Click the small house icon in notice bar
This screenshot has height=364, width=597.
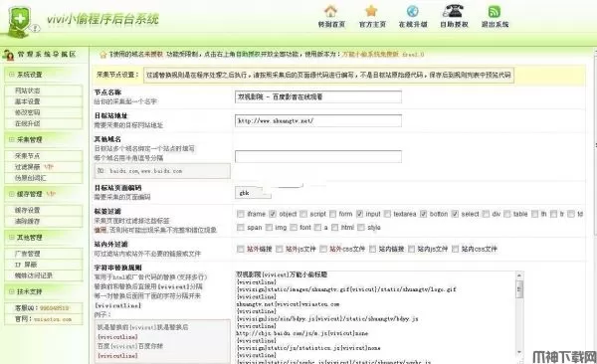pyautogui.click(x=103, y=55)
